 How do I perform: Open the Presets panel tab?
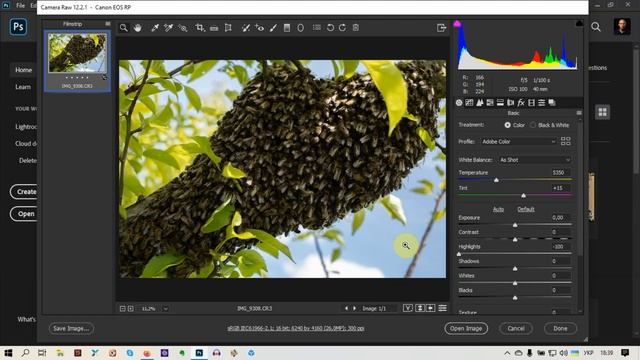coord(542,103)
